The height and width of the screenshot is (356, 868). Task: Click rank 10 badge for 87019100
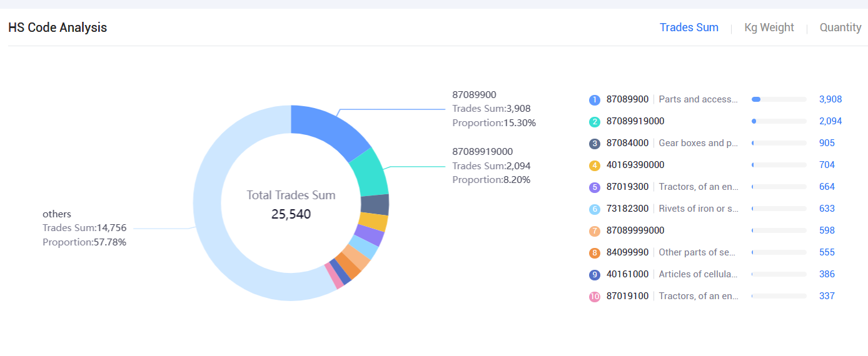click(595, 297)
